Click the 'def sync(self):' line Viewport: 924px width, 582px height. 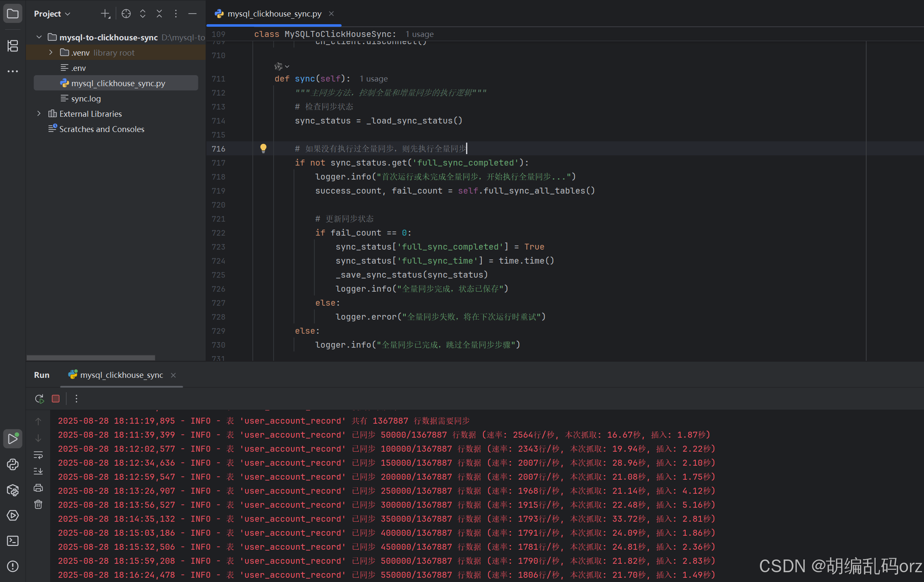tap(313, 79)
